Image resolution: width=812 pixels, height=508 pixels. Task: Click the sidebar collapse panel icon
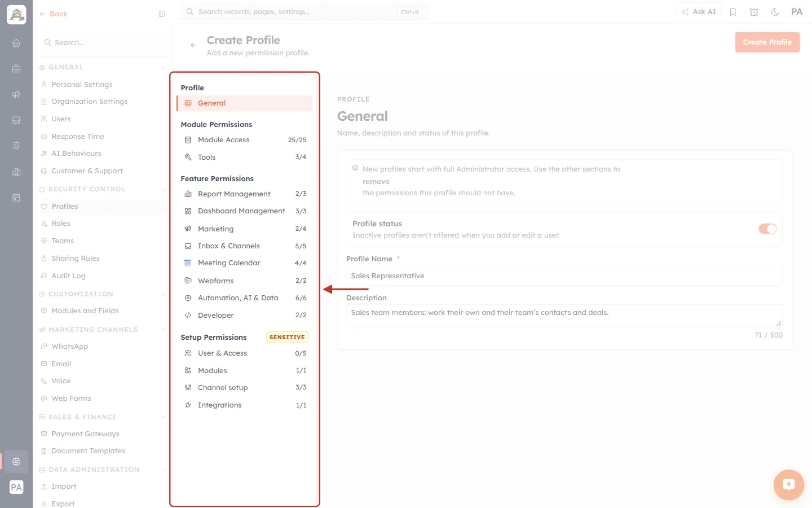coord(162,14)
